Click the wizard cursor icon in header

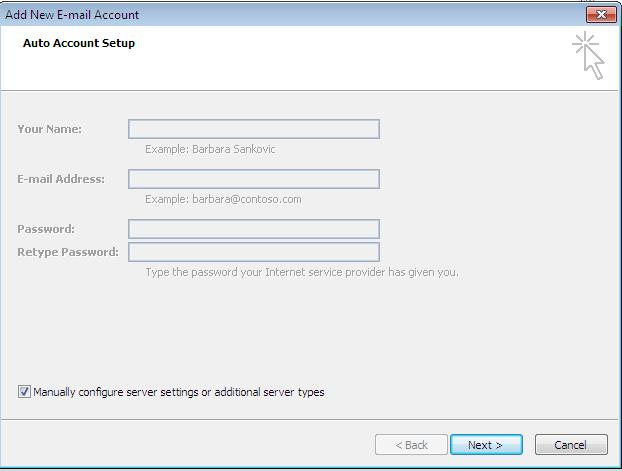pos(588,56)
